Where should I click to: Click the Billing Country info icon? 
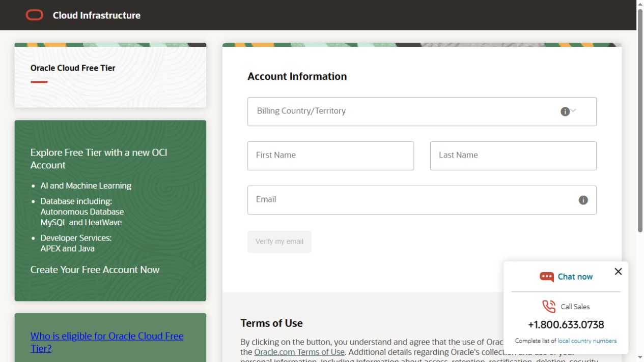coord(565,112)
